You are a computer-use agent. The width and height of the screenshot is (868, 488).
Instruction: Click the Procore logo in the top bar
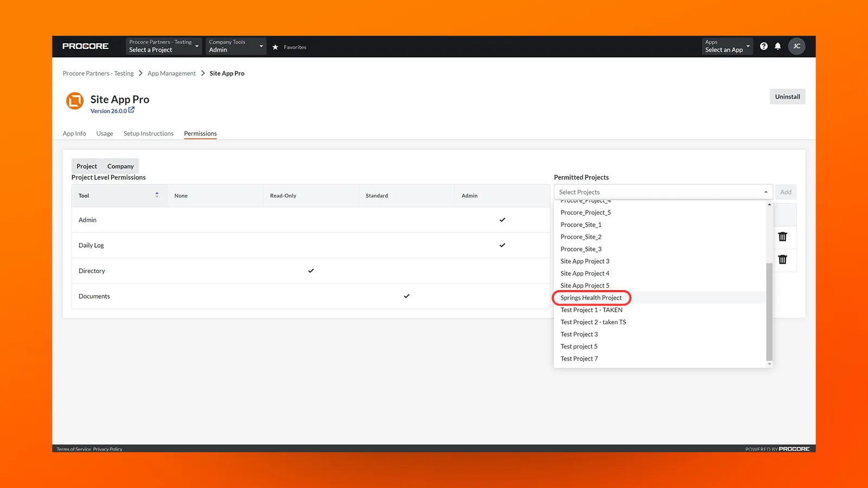[85, 46]
